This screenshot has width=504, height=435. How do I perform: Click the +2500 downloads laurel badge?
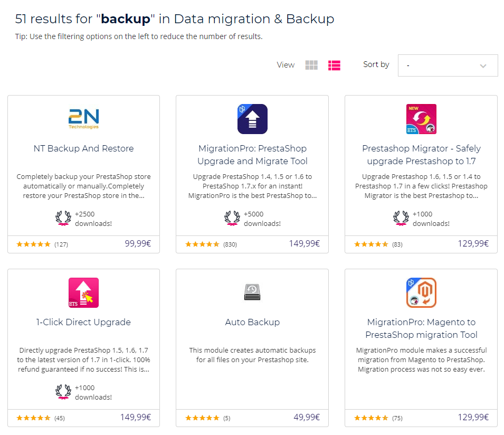point(63,219)
